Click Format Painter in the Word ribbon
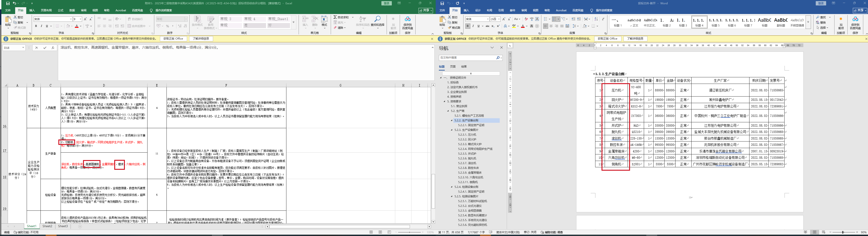Screen dimensions: 868x236 click(454, 28)
